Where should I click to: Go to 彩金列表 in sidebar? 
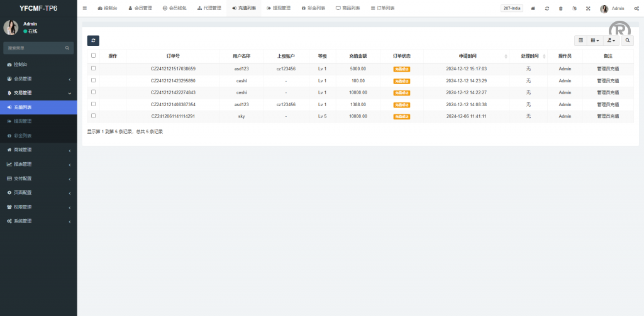click(23, 135)
